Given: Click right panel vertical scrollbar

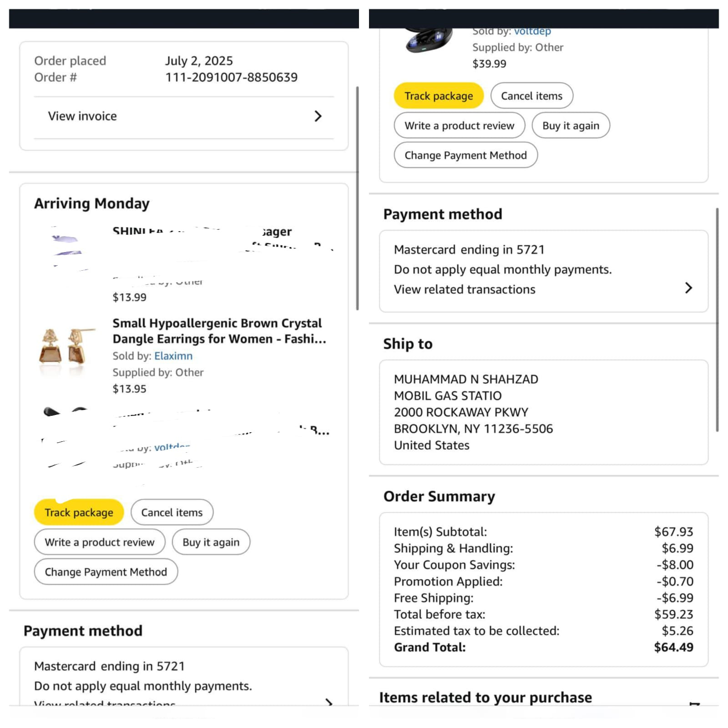Looking at the screenshot, I should coord(717,319).
